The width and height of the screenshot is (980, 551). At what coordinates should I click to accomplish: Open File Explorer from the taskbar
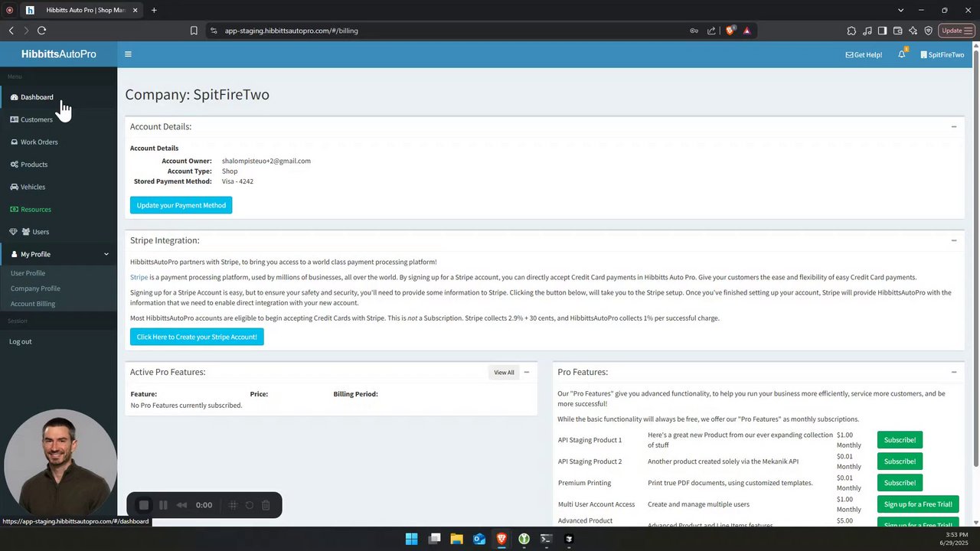pos(456,539)
